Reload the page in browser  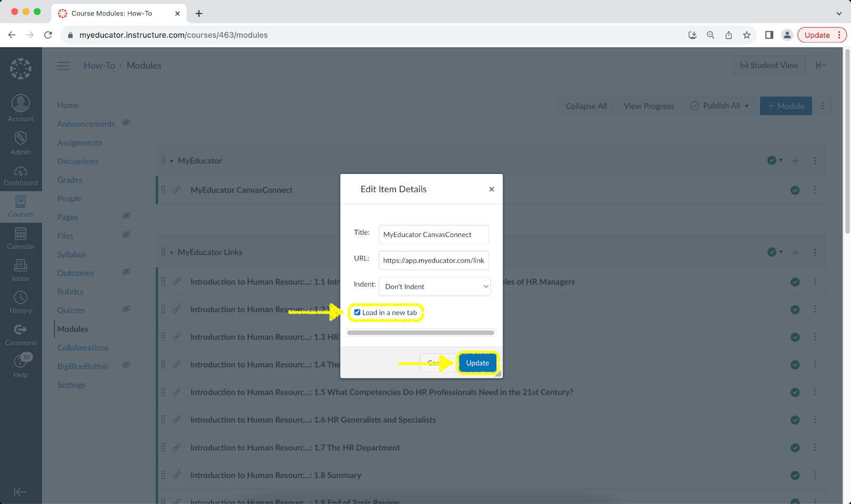48,35
